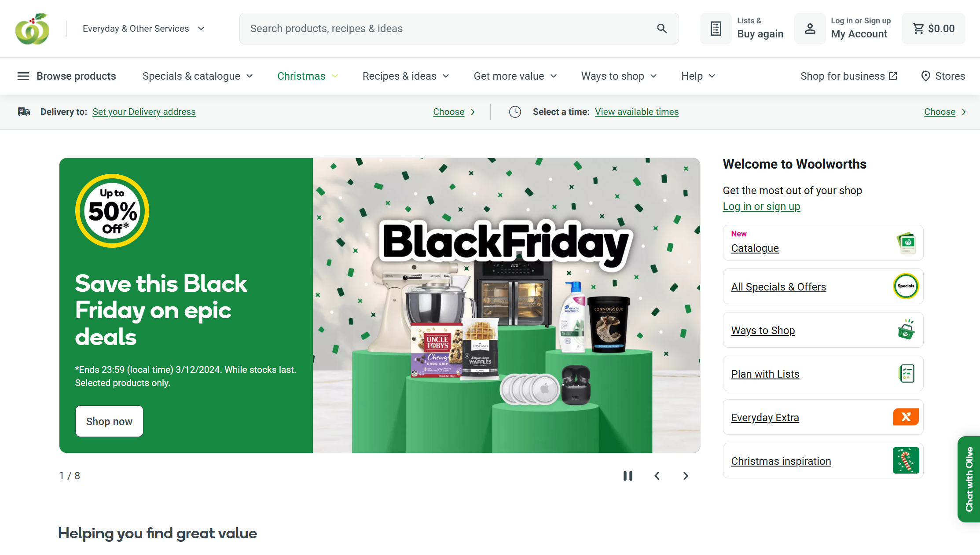Screen dimensions: 980x555
Task: Open the Recipes & ideas menu
Action: (406, 76)
